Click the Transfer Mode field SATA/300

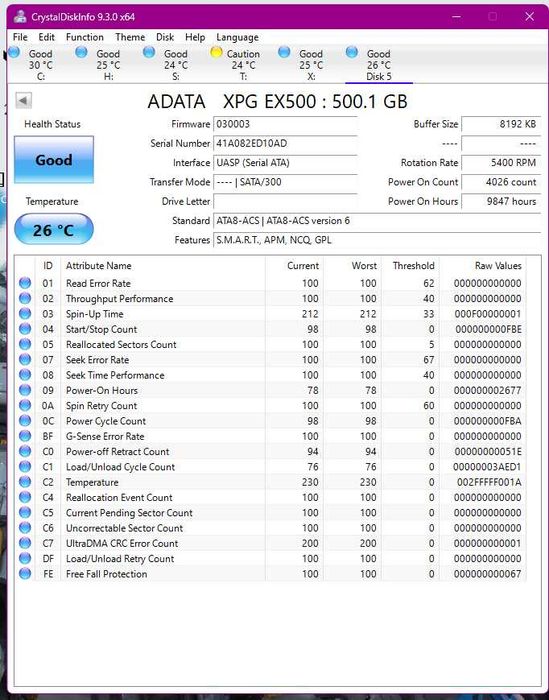click(x=285, y=182)
